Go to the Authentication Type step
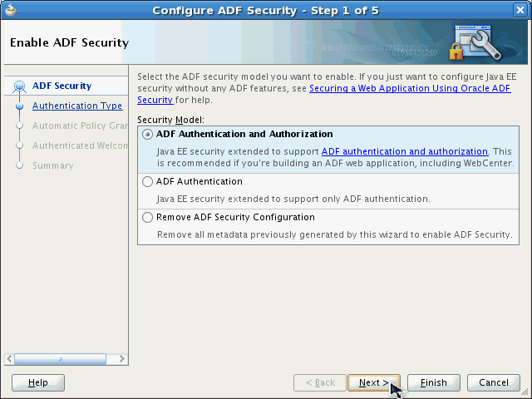Image resolution: width=532 pixels, height=399 pixels. coord(77,106)
